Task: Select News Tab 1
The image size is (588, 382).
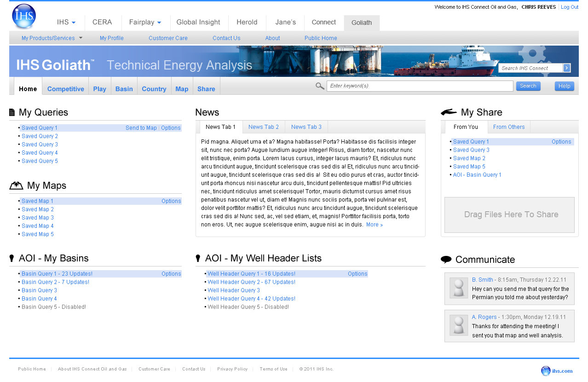Action: [x=221, y=127]
